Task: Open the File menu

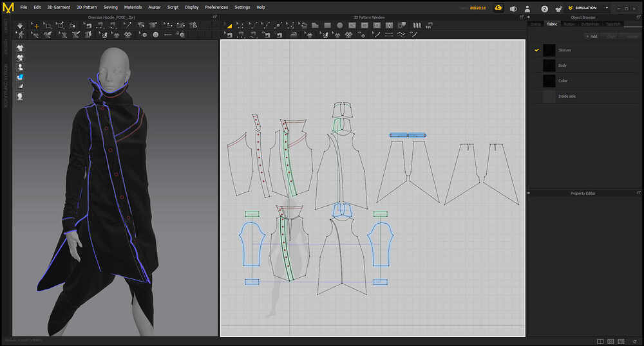Action: click(24, 7)
